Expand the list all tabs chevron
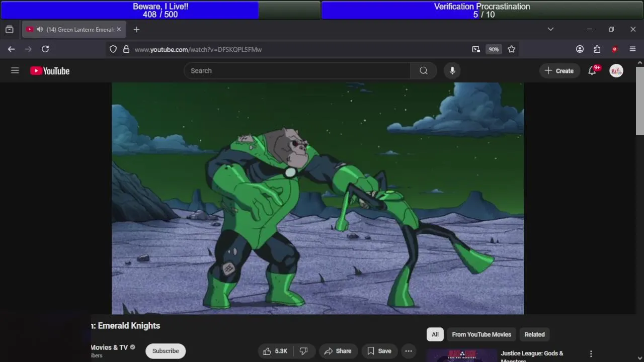Screen dimensions: 644x362 click(x=550, y=30)
